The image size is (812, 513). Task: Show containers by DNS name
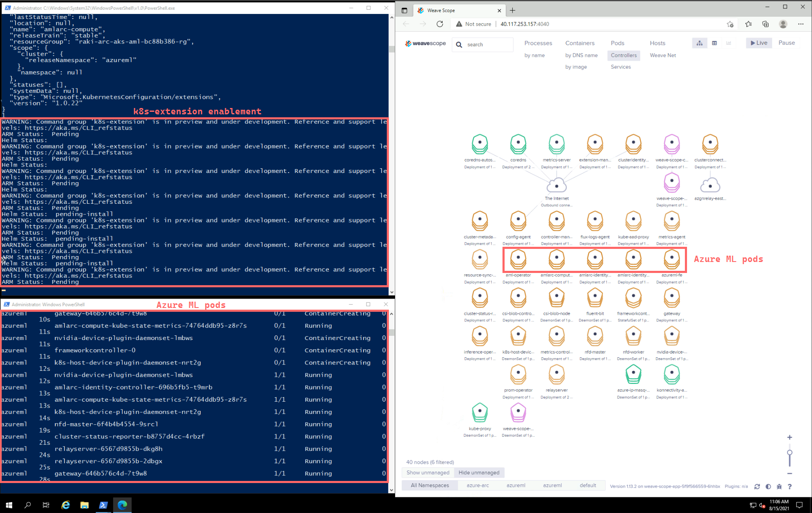(x=581, y=55)
